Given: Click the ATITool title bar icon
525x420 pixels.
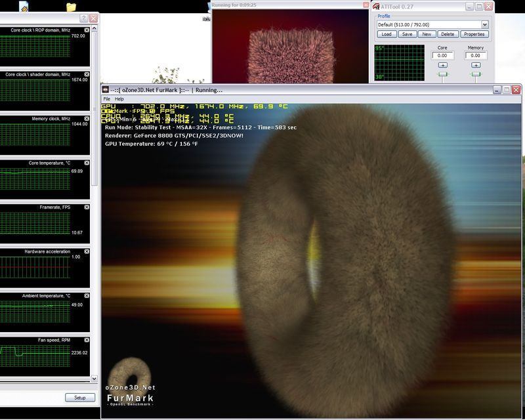Looking at the screenshot, I should click(x=376, y=7).
